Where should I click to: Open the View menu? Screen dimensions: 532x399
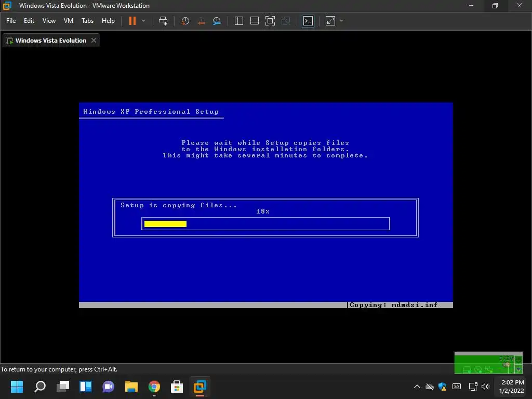[49, 21]
